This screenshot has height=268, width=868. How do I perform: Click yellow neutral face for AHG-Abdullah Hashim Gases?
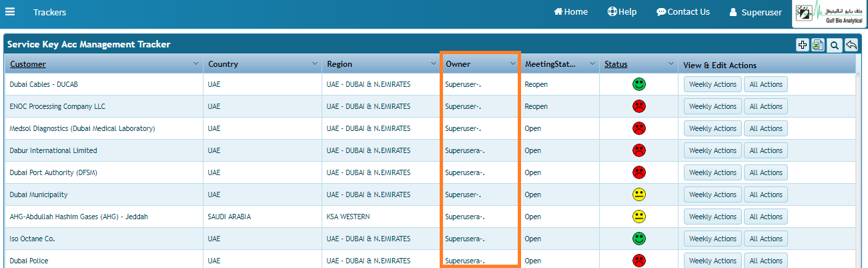point(639,217)
